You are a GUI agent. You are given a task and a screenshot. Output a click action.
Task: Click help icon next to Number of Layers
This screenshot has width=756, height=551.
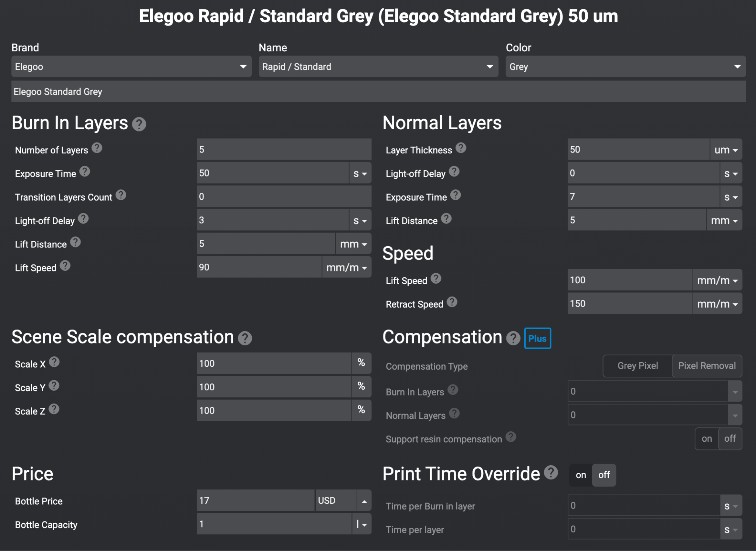tap(97, 148)
